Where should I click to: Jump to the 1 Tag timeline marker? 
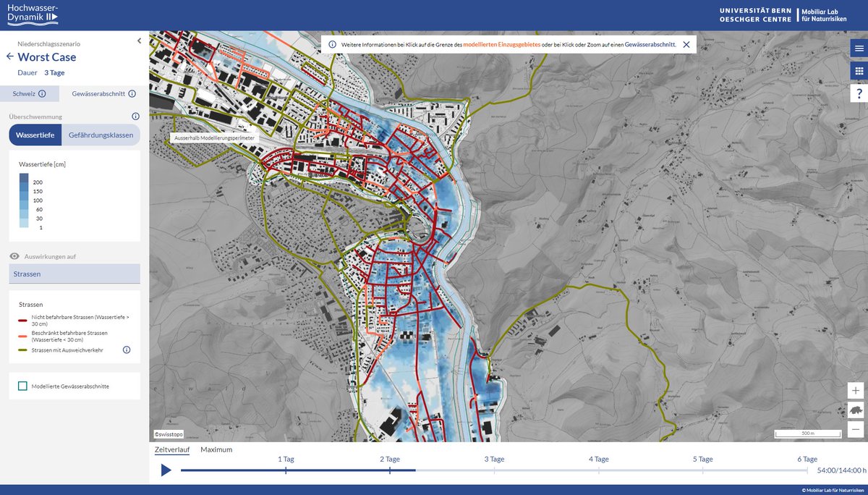286,459
